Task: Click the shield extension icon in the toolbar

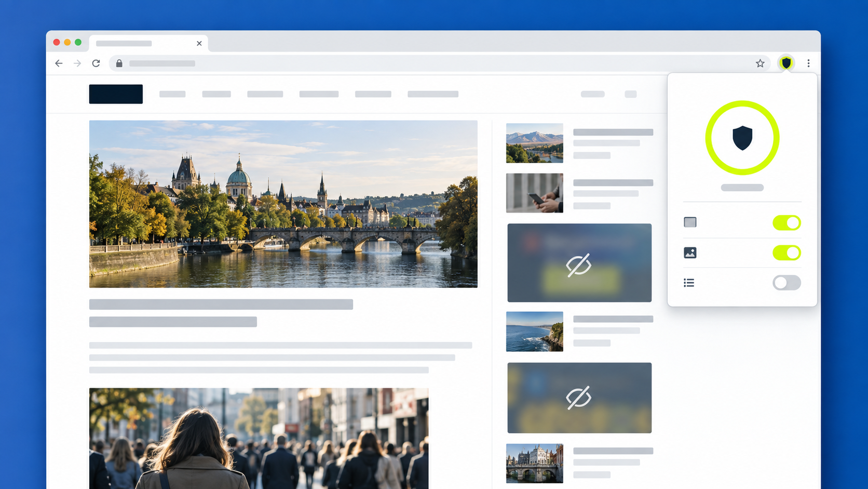Action: point(786,63)
